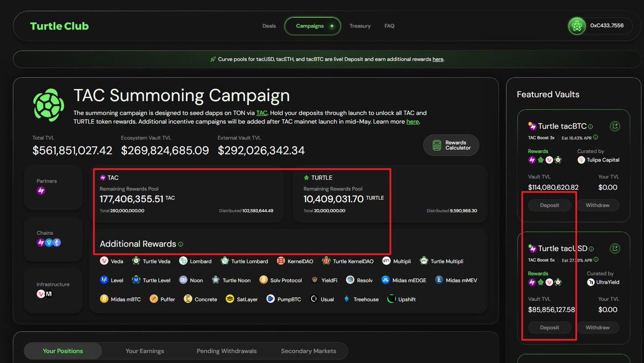This screenshot has height=363, width=644.
Task: Click the TAC icon under Partners
Action: click(41, 191)
